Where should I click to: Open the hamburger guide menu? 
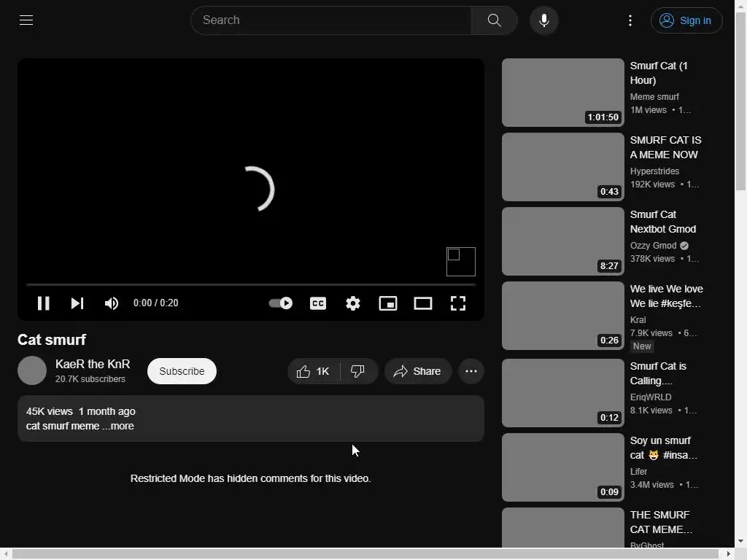coord(26,20)
